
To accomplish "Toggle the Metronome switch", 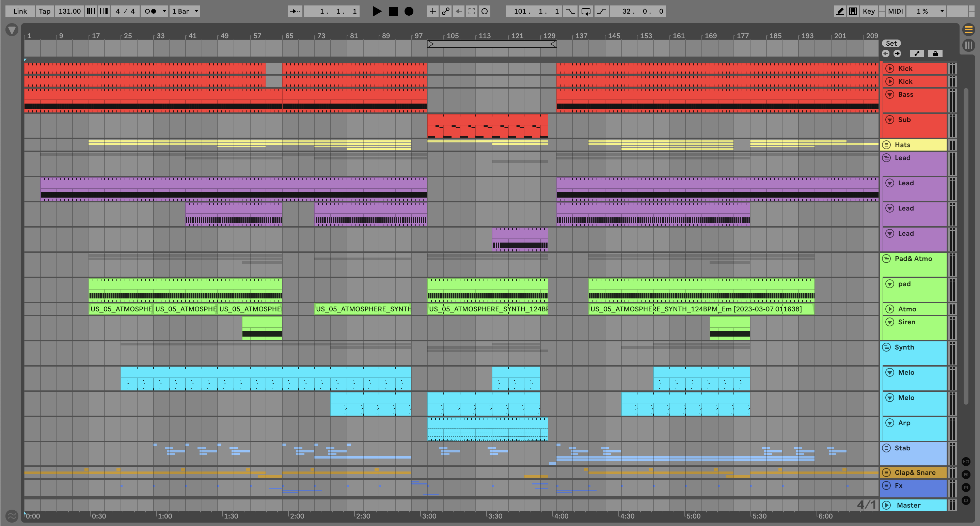I will pos(151,12).
